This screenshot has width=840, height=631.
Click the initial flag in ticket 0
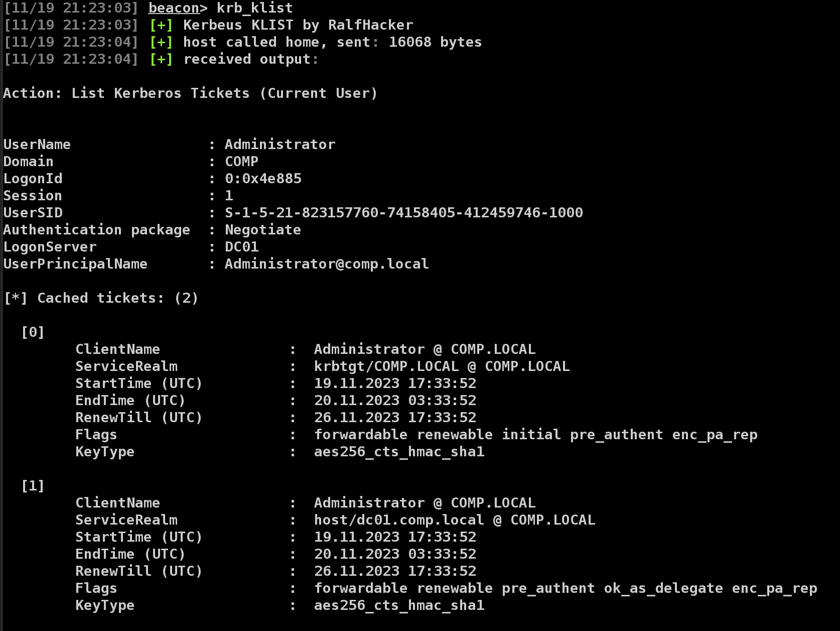click(531, 435)
